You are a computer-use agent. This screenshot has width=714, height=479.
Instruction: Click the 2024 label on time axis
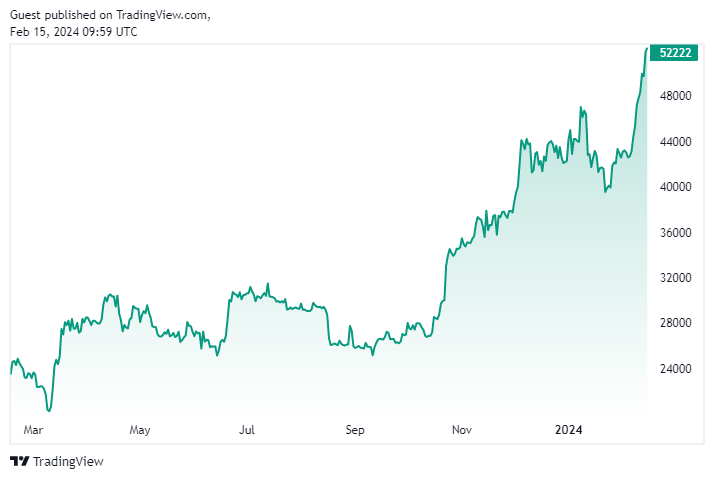point(568,430)
